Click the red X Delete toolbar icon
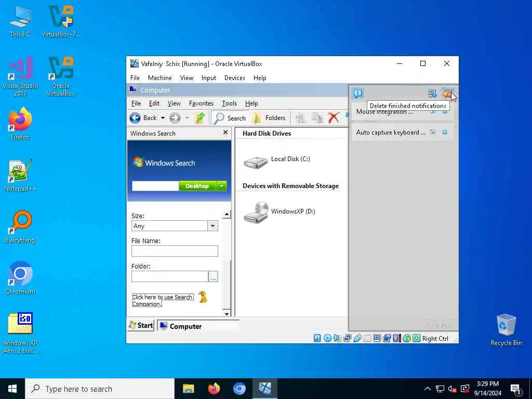Image resolution: width=532 pixels, height=399 pixels. click(x=334, y=118)
